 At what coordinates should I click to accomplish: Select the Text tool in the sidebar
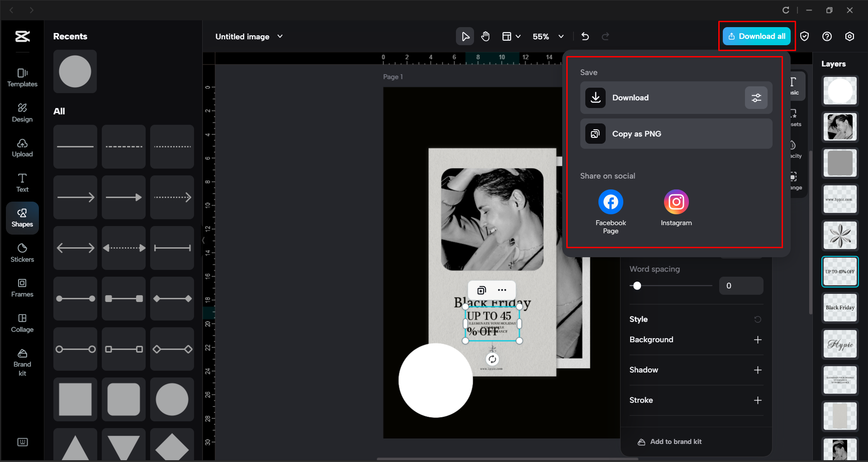click(22, 182)
